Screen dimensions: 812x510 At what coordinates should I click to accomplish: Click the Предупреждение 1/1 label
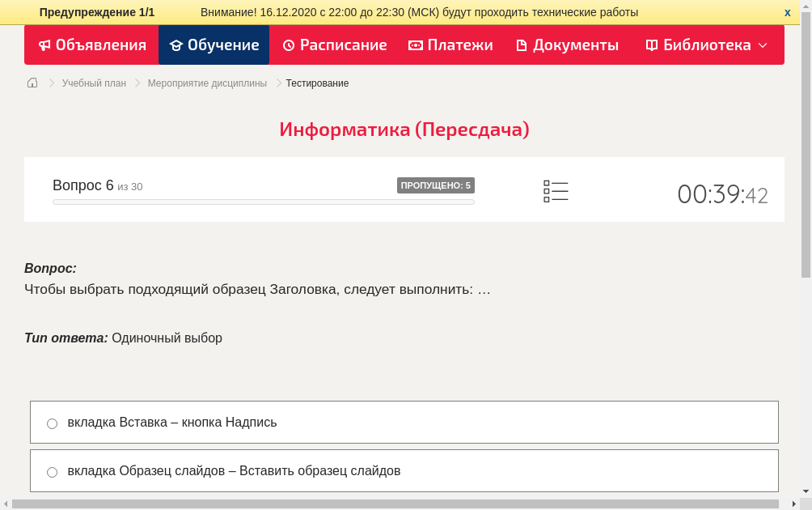pos(97,12)
